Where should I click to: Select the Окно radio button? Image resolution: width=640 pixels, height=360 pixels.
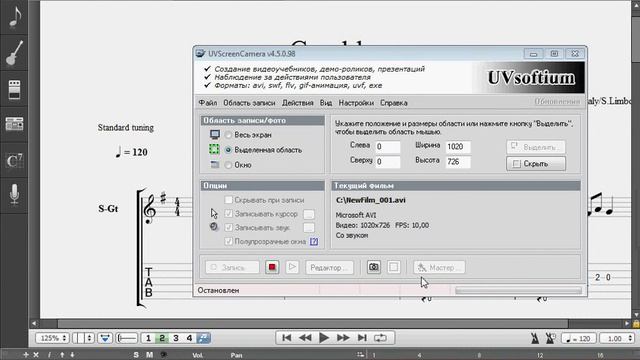point(228,165)
